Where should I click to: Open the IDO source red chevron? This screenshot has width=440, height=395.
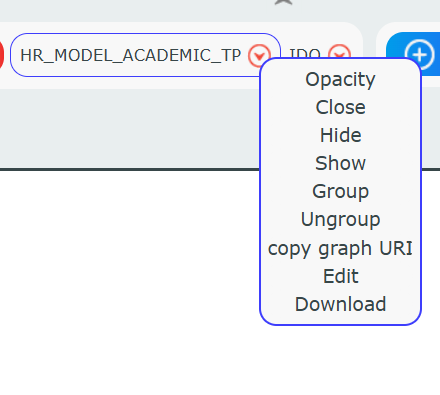pyautogui.click(x=339, y=52)
